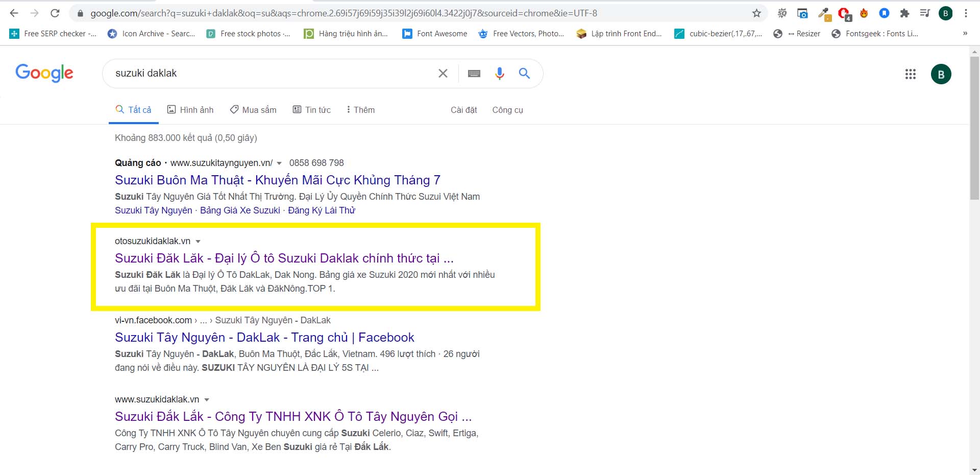Open Cài đặt settings menu

464,110
